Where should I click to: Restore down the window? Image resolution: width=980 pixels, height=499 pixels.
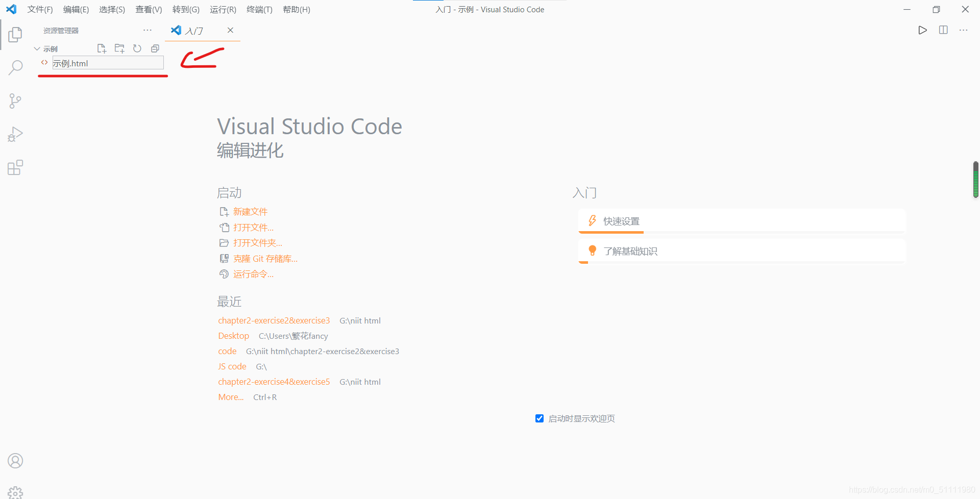coord(936,9)
